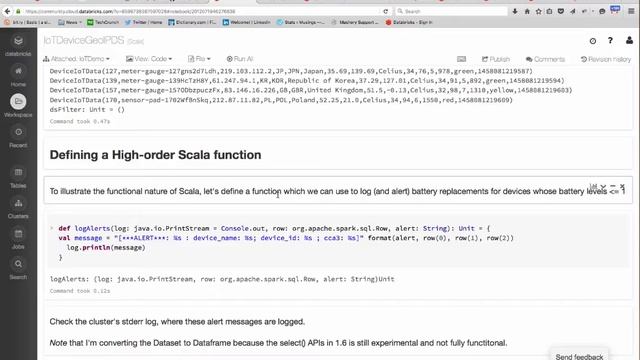
Task: Click the browser URL address bar
Action: point(202,11)
